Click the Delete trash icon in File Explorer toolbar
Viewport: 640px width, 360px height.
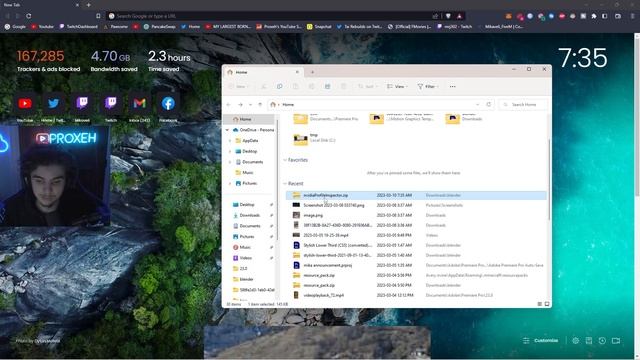click(x=344, y=87)
